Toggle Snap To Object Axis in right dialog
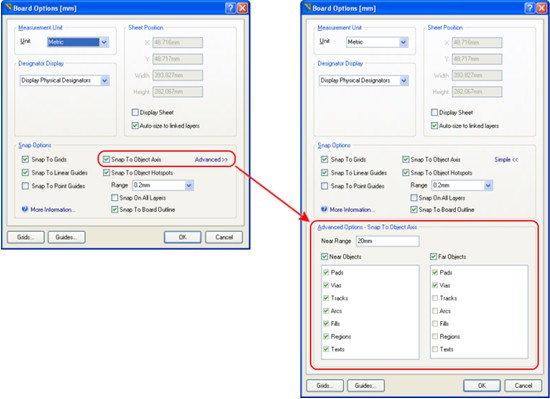Viewport: 550px width, 399px height. pyautogui.click(x=405, y=160)
